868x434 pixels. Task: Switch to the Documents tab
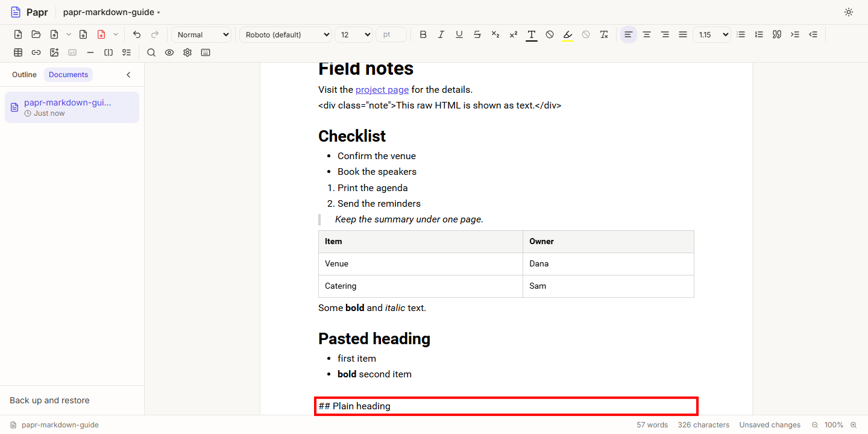69,75
